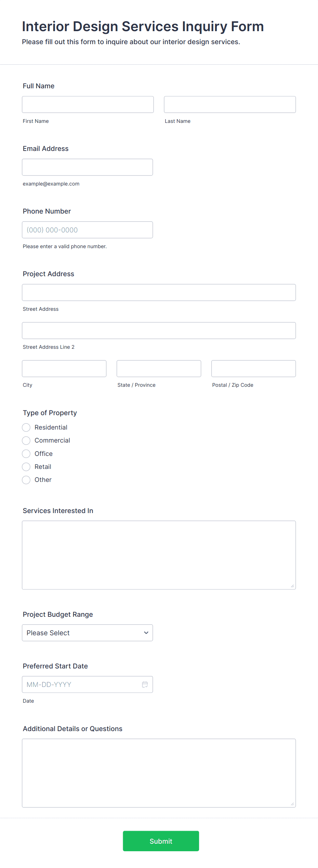
Task: Click the Phone Number field
Action: coord(88,230)
